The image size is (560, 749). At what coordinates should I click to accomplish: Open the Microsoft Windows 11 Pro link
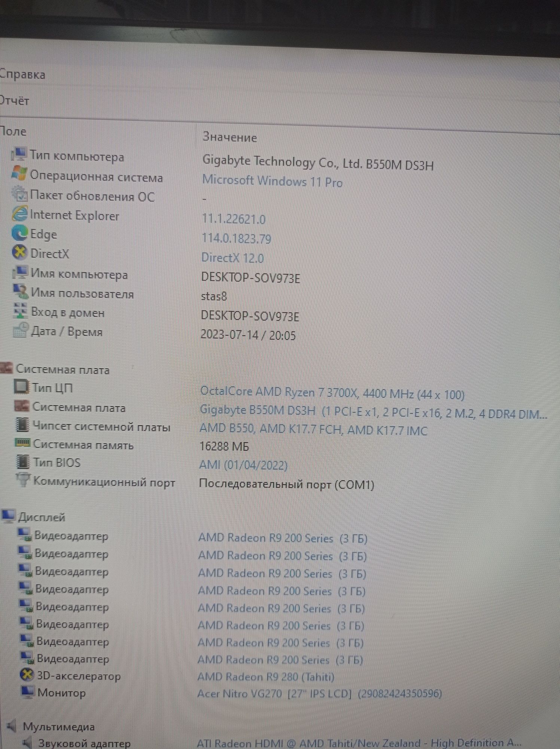[x=272, y=181]
